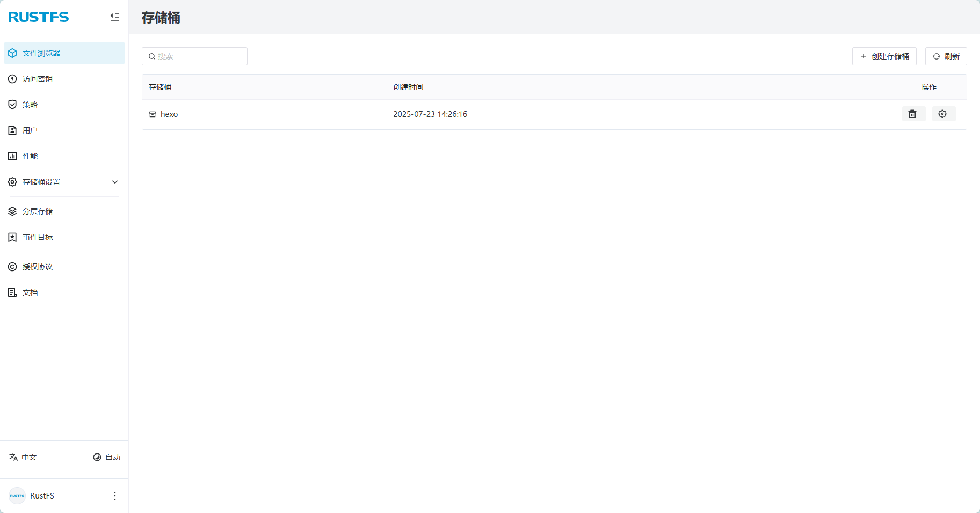Viewport: 980px width, 513px height.
Task: Collapse the sidebar using the top toggle icon
Action: tap(114, 17)
